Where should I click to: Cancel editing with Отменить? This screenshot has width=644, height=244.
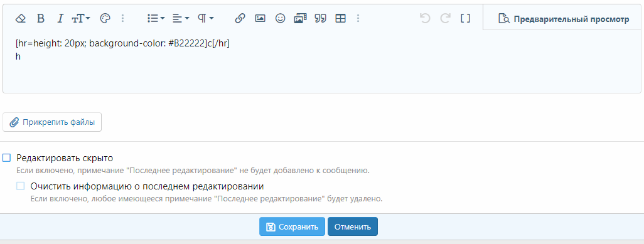[x=352, y=226]
